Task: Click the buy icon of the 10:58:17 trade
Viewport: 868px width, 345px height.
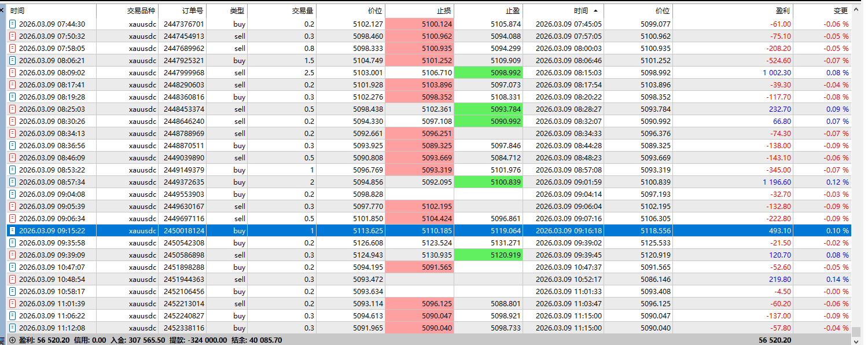Action: pos(13,291)
